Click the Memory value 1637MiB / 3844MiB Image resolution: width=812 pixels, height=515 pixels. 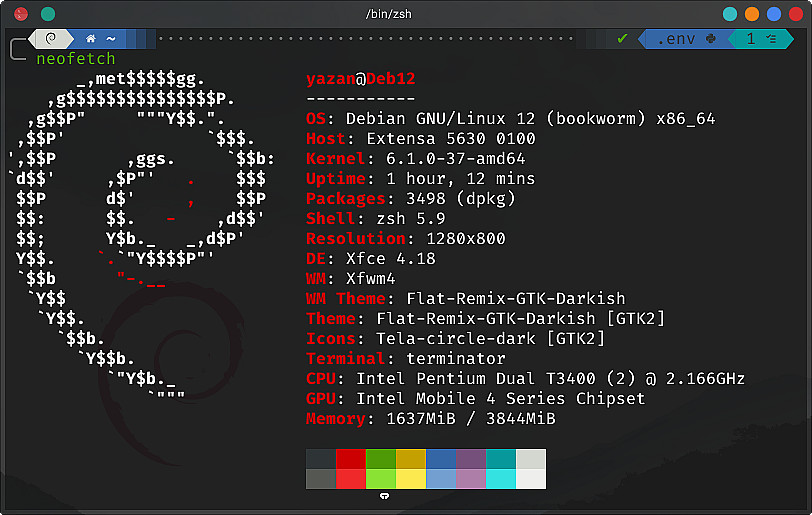coord(471,419)
